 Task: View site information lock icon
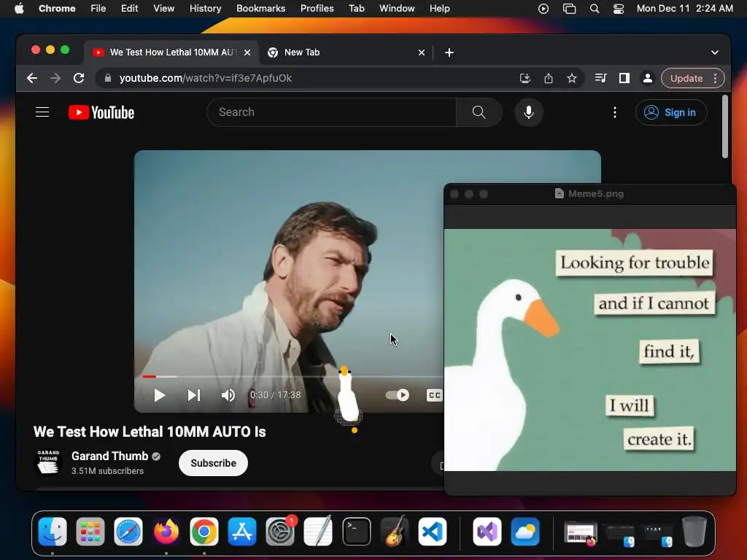108,78
